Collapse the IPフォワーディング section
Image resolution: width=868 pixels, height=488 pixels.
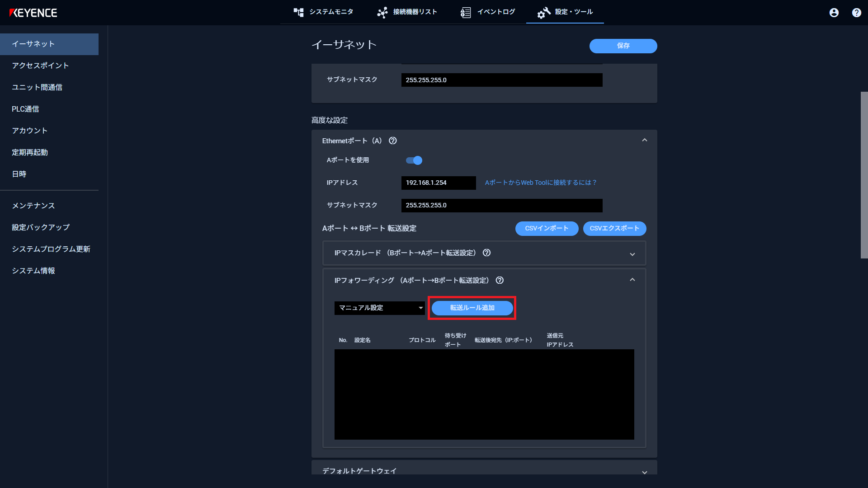[x=632, y=280]
